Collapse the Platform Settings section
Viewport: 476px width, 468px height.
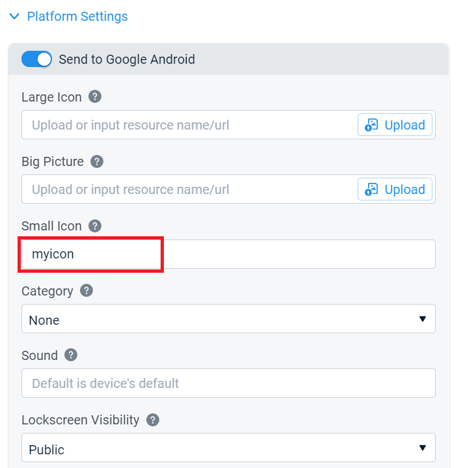pos(14,17)
